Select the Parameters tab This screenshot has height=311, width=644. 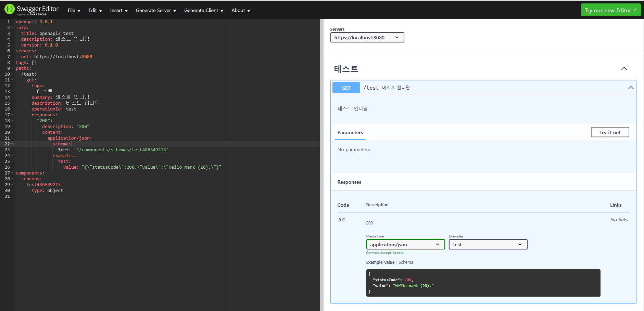350,132
